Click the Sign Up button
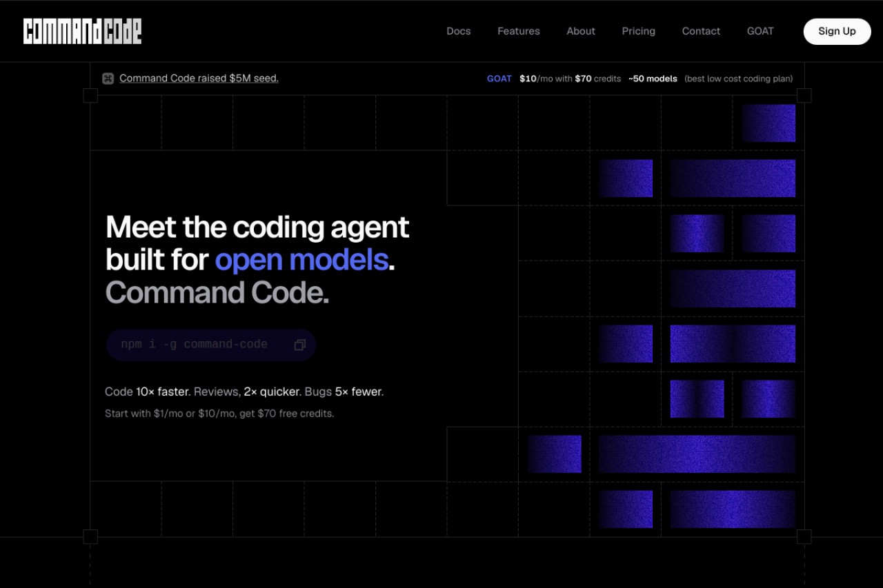 [x=837, y=31]
